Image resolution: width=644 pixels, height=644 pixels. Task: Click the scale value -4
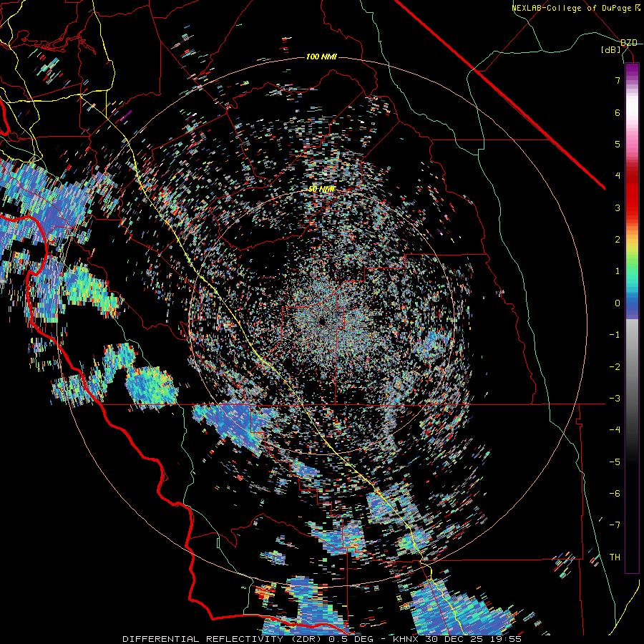tap(615, 430)
